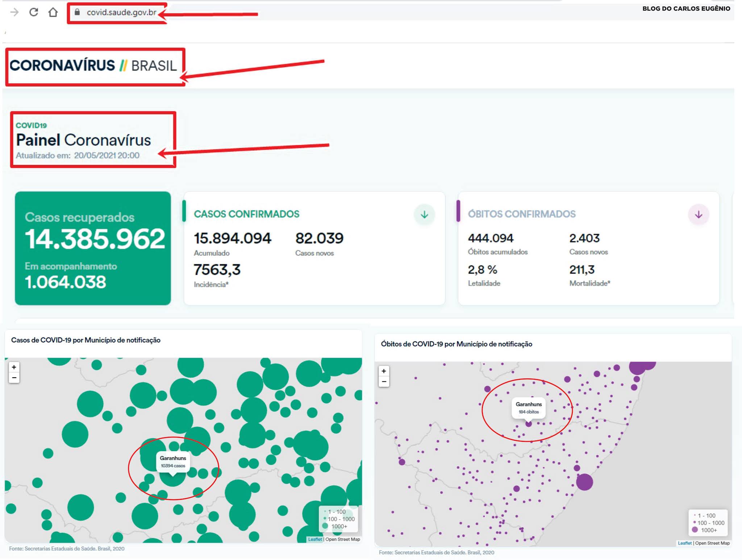Click the padlock site security icon
The height and width of the screenshot is (560, 742).
[x=77, y=12]
